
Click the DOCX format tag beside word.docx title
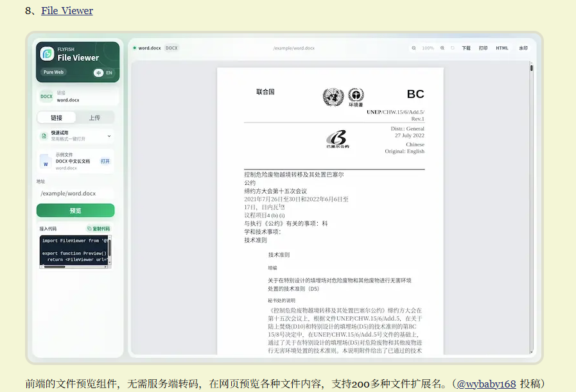[171, 48]
